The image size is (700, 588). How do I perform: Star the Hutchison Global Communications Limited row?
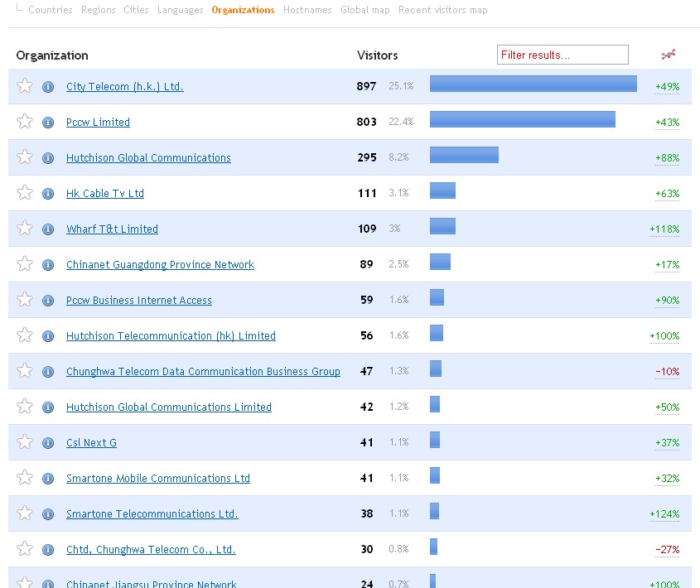pos(25,407)
